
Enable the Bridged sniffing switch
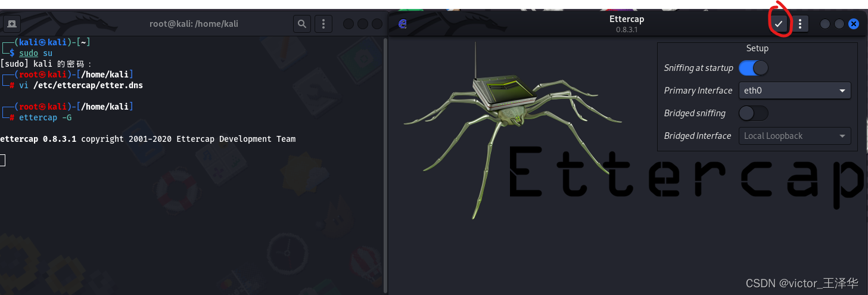pyautogui.click(x=754, y=113)
